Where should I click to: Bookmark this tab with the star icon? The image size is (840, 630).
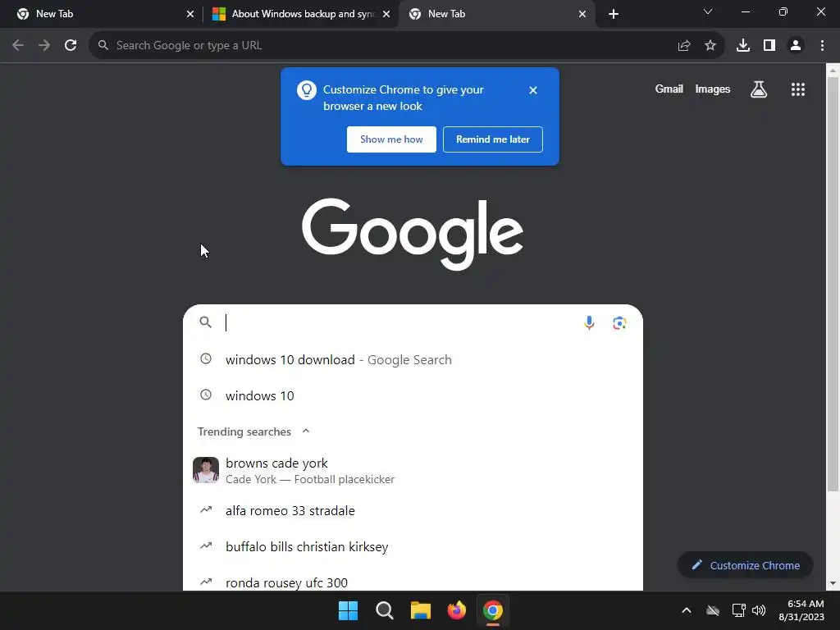click(x=710, y=46)
